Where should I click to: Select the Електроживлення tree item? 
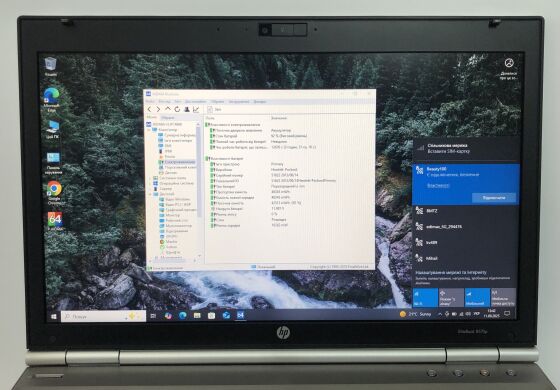click(180, 162)
